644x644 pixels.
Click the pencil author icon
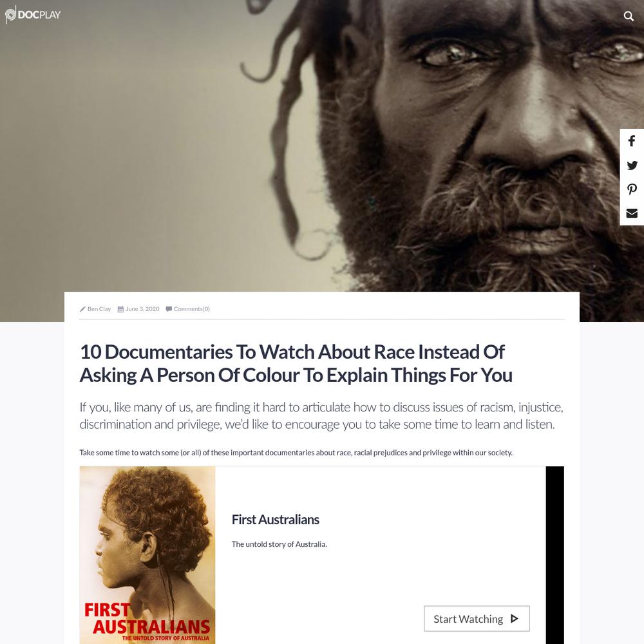82,309
